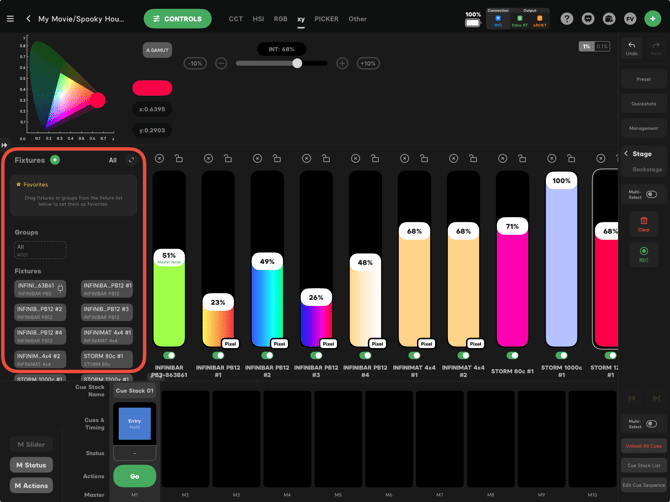Click the green plus button in top bar

652,19
